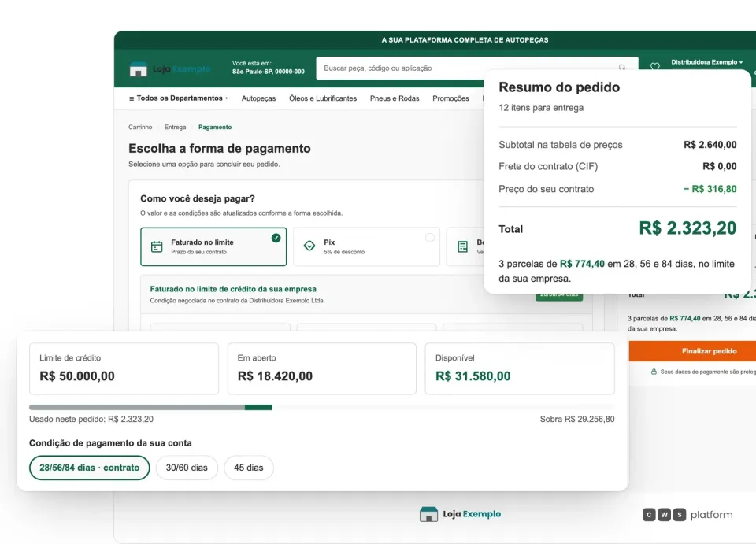Click the credit usage progress bar
The height and width of the screenshot is (544, 756).
pos(321,407)
